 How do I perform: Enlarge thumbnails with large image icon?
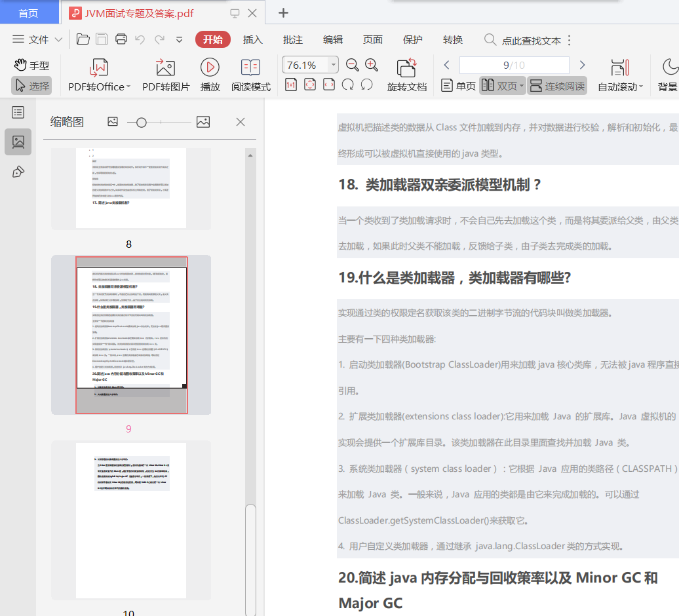click(x=203, y=122)
